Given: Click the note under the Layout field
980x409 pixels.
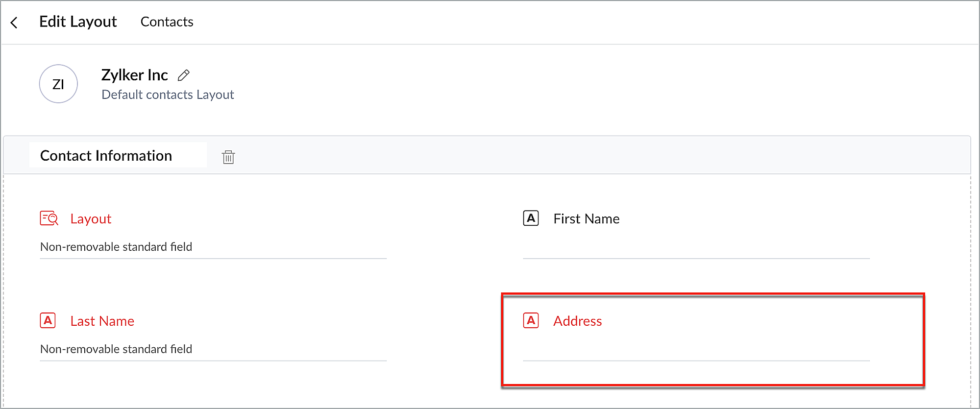Looking at the screenshot, I should 116,247.
